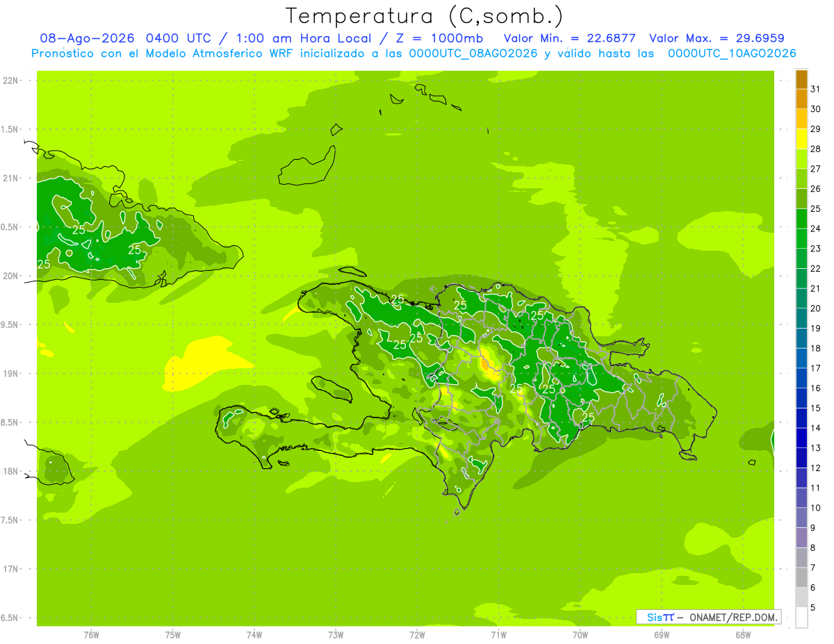Click the '70W' longitude axis label

(x=580, y=634)
